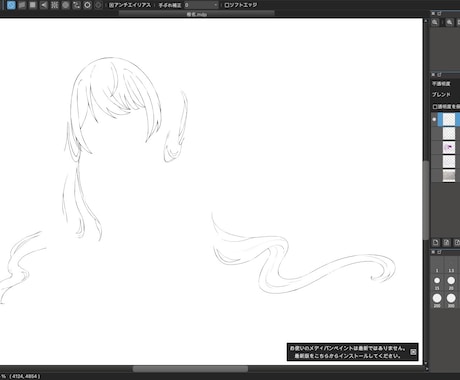460x380 pixels.
Task: Click the horizontal canvas scrollbar thumb
Action: click(x=190, y=369)
